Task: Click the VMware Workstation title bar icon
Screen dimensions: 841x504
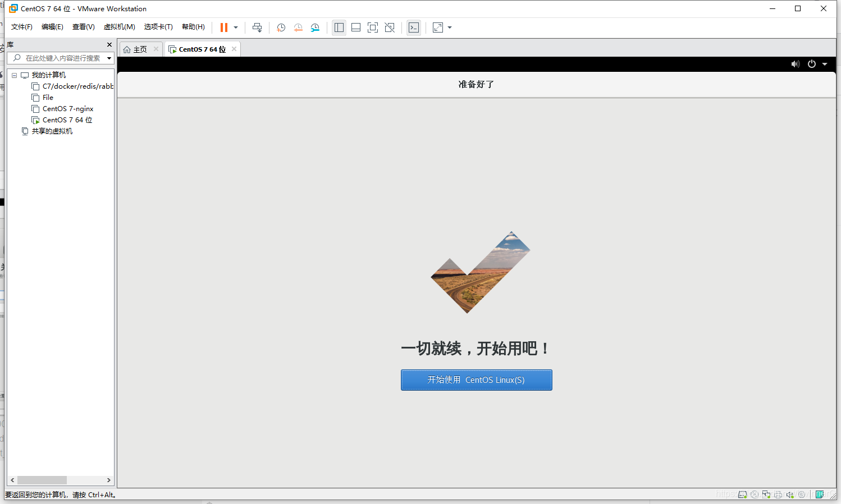Action: coord(13,8)
